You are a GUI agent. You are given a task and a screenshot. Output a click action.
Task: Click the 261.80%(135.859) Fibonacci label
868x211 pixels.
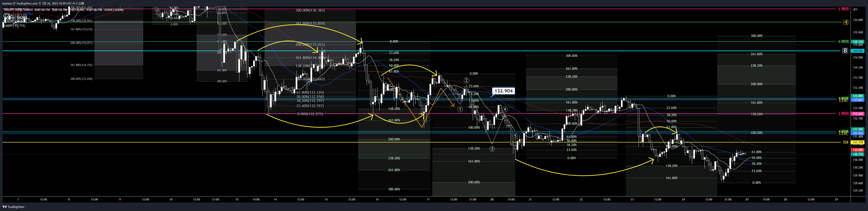(x=310, y=23)
